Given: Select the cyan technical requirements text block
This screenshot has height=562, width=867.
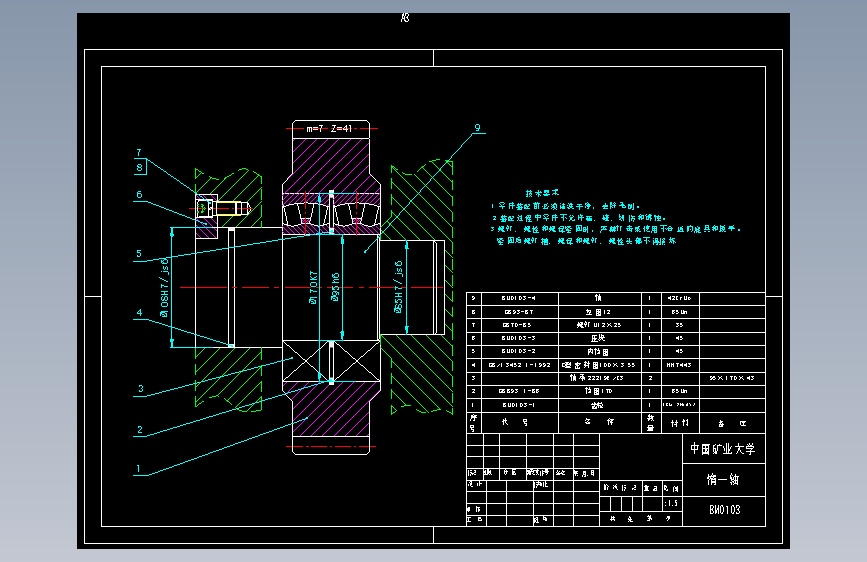Looking at the screenshot, I should (x=615, y=217).
